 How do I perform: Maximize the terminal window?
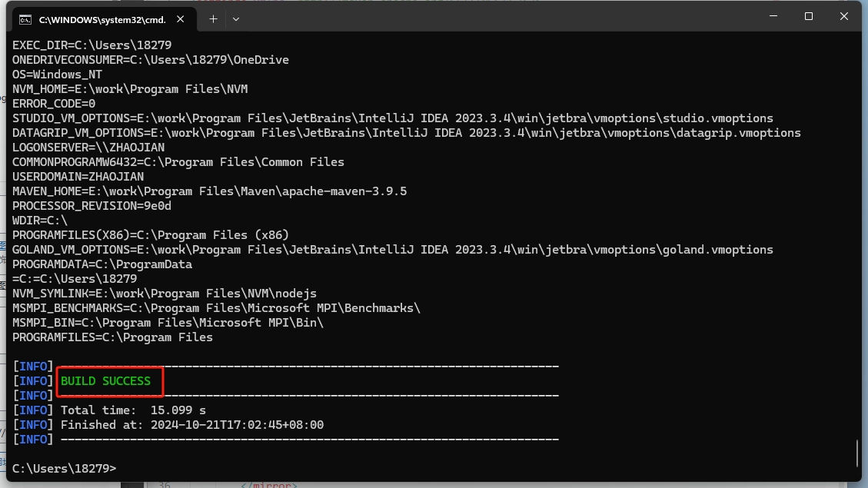point(808,16)
